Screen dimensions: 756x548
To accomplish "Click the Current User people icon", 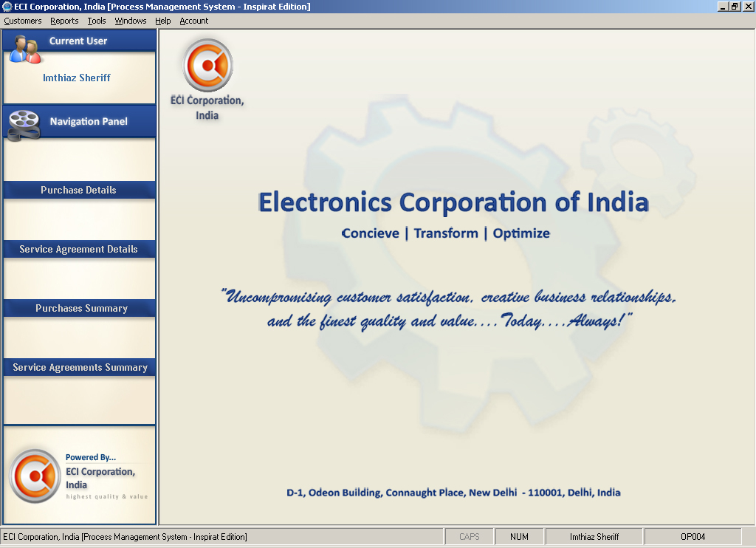I will (x=25, y=49).
